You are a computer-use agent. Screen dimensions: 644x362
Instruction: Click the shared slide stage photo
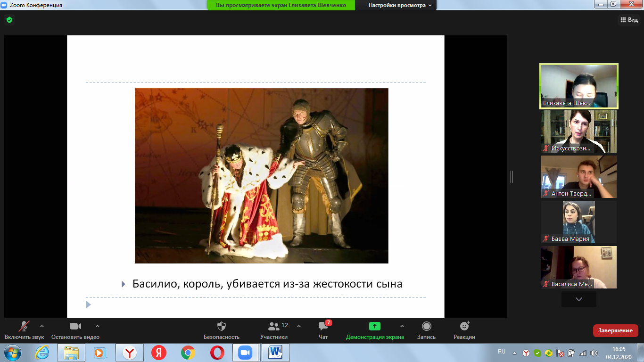(x=262, y=176)
